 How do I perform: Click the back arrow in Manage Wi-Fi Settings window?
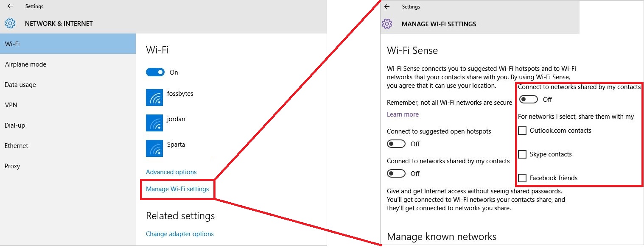pos(386,7)
